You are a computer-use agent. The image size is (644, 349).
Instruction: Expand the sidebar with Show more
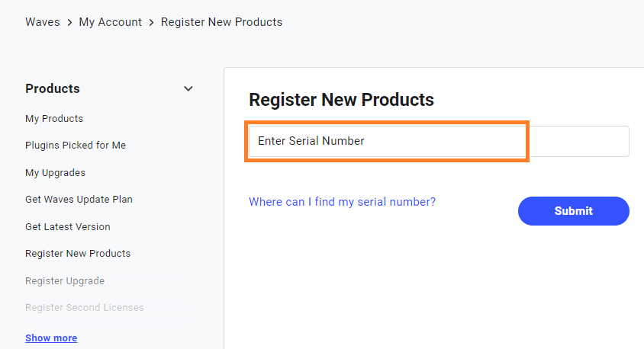click(51, 338)
